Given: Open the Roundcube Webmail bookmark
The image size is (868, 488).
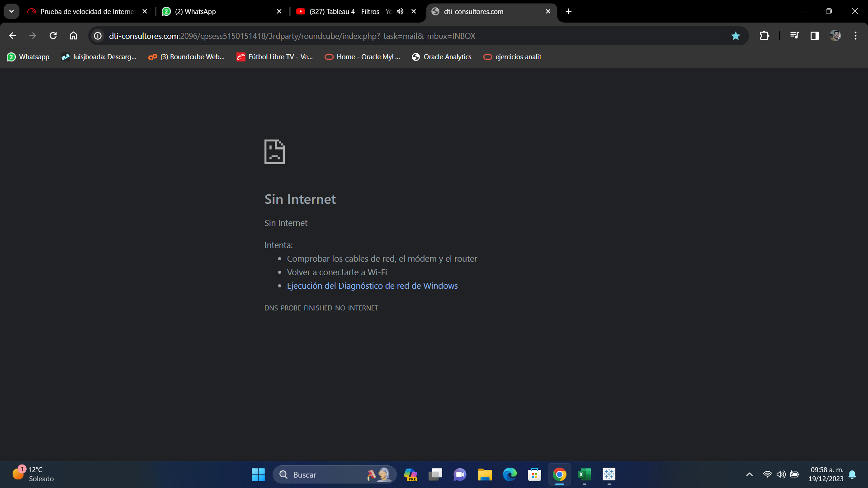Looking at the screenshot, I should coord(186,57).
